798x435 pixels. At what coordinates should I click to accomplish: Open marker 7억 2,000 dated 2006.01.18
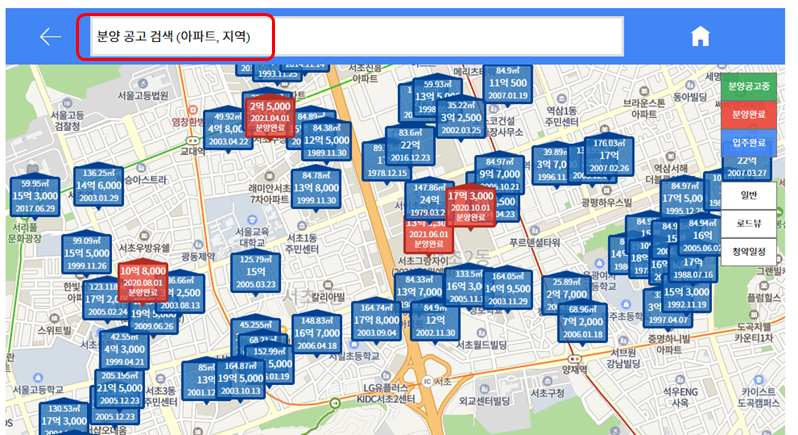582,322
